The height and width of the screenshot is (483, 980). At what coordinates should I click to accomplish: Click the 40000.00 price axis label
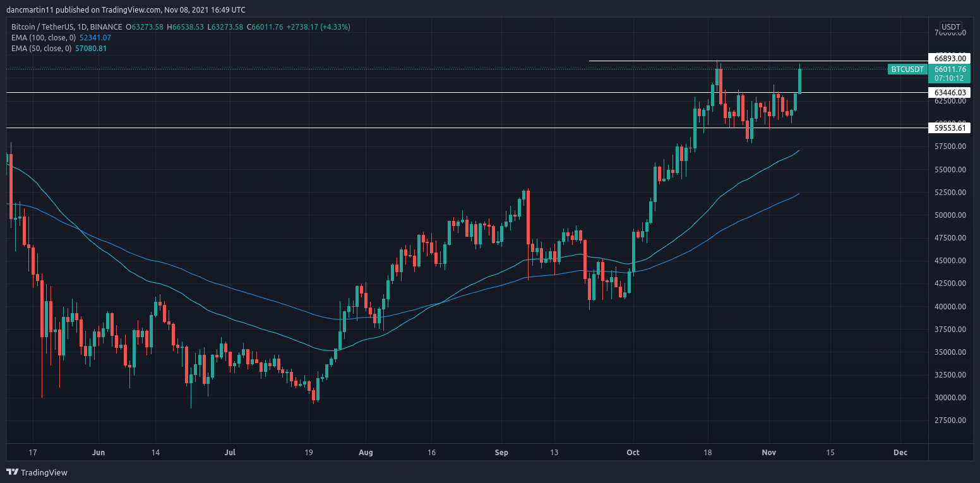coord(950,307)
